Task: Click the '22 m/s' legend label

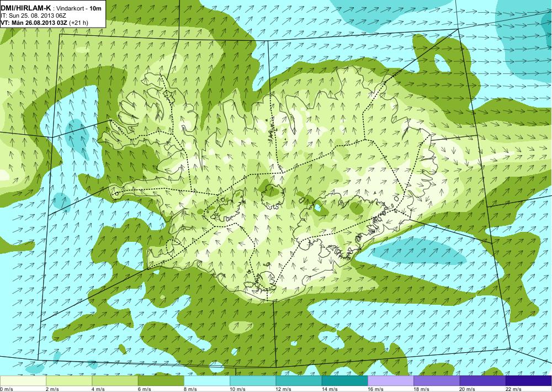Action: [513, 389]
